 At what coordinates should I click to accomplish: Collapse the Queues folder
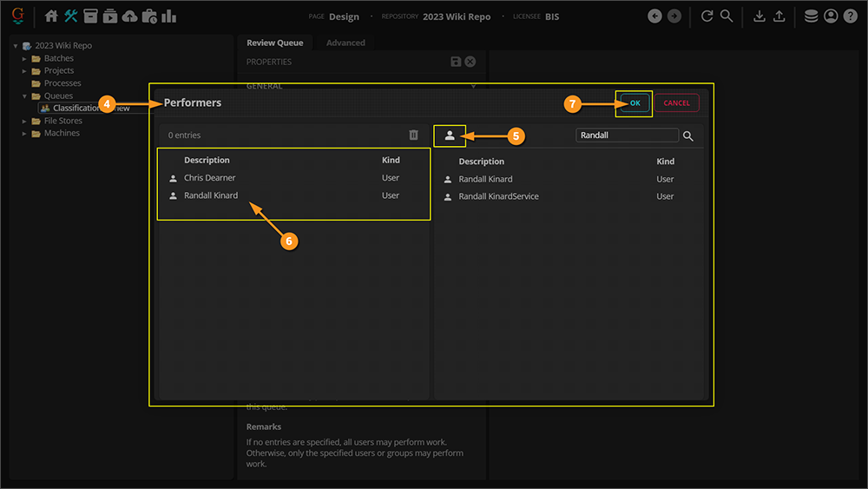point(25,96)
